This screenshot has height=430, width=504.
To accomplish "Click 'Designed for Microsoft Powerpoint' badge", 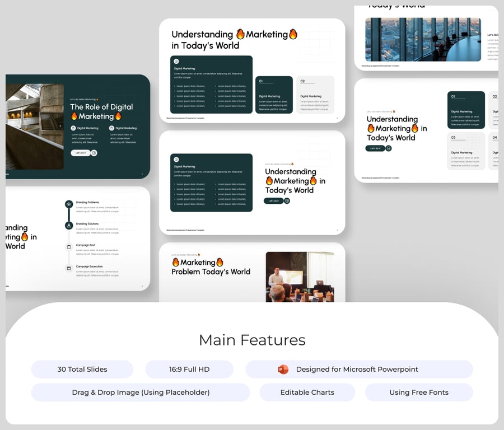I will point(358,370).
